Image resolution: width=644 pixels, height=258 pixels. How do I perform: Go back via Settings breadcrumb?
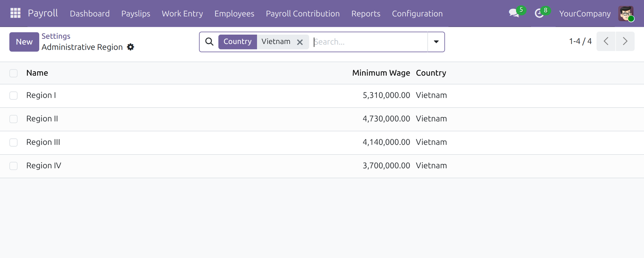click(56, 36)
